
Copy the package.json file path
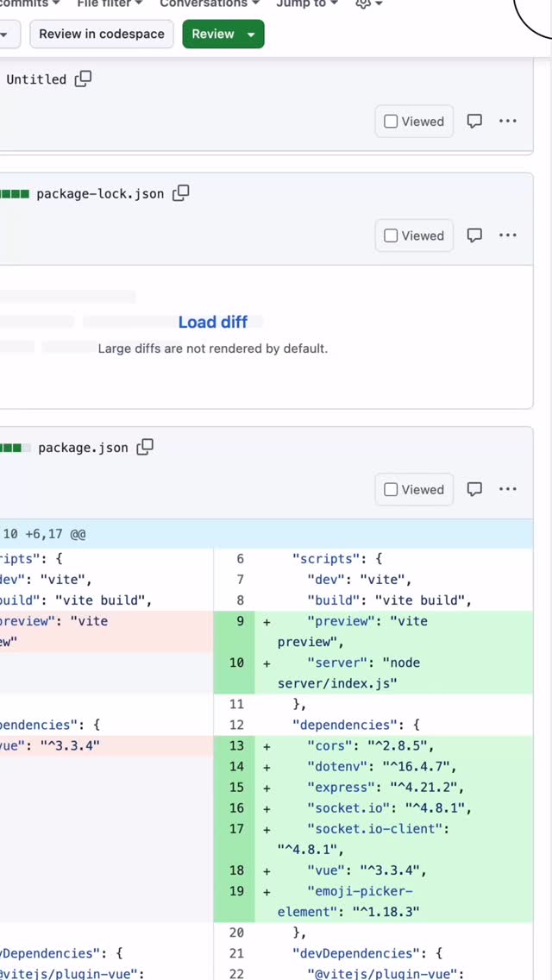pyautogui.click(x=145, y=447)
